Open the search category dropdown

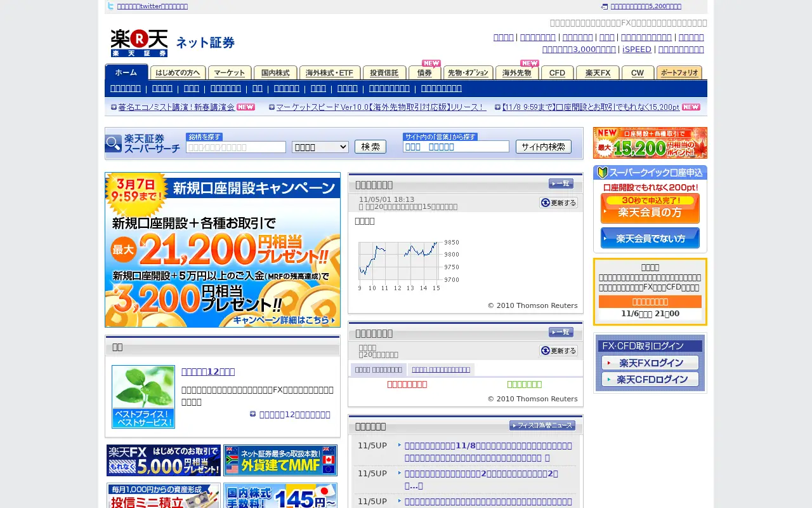tap(320, 147)
